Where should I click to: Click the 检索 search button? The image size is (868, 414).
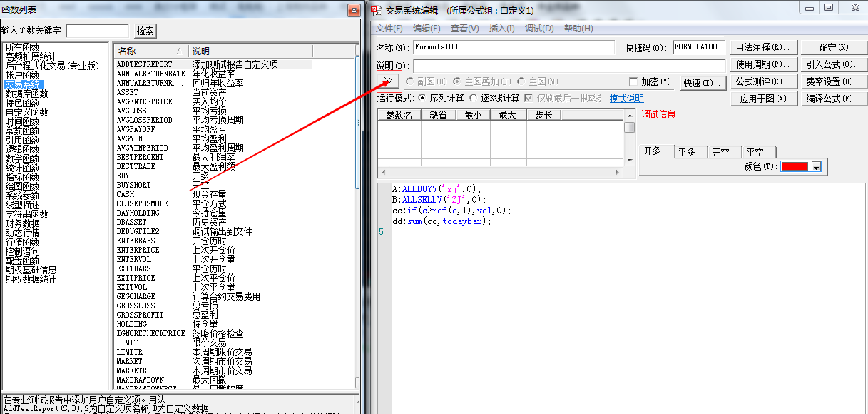[x=145, y=31]
